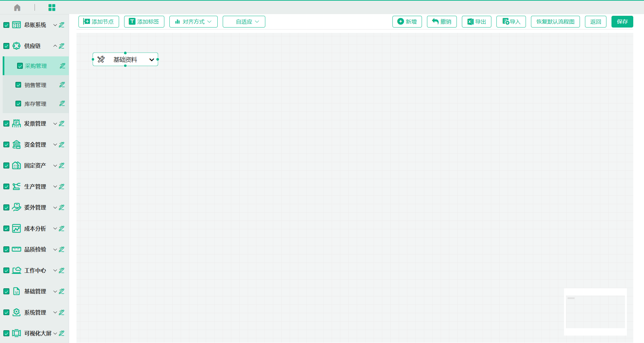Image resolution: width=644 pixels, height=343 pixels.
Task: Click the edit pencil for 生产管理
Action: 61,187
